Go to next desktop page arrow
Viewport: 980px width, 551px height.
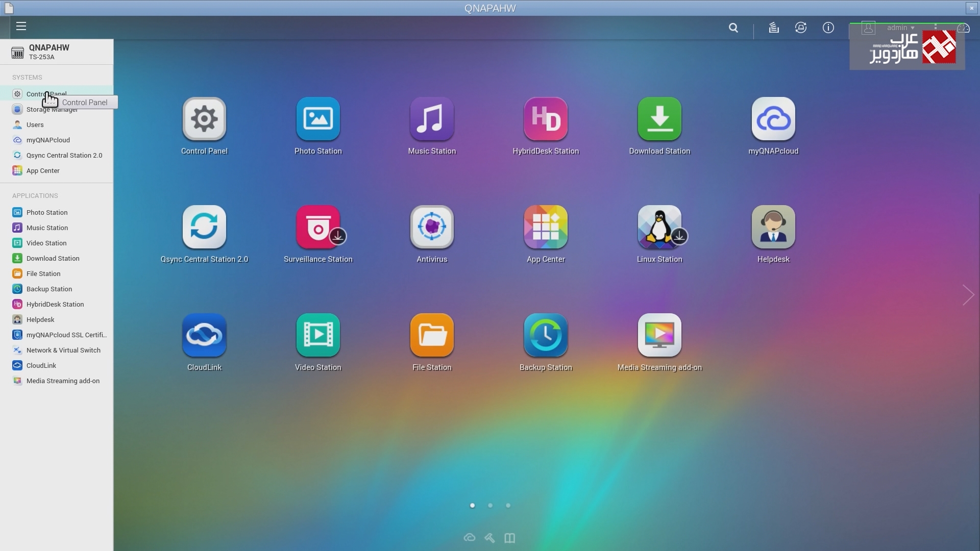click(x=968, y=295)
